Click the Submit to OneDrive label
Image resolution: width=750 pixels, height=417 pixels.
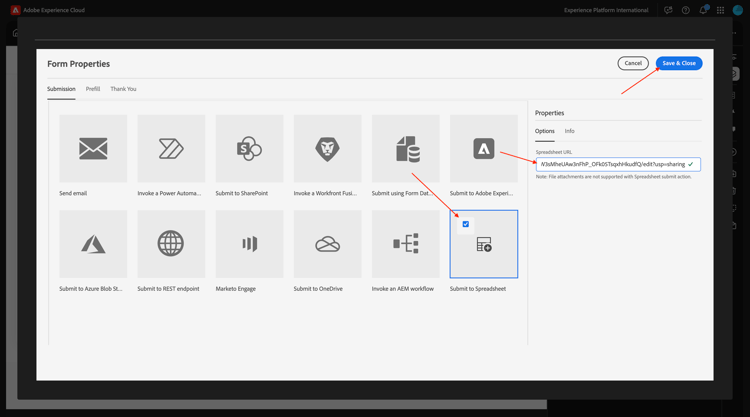[318, 289]
